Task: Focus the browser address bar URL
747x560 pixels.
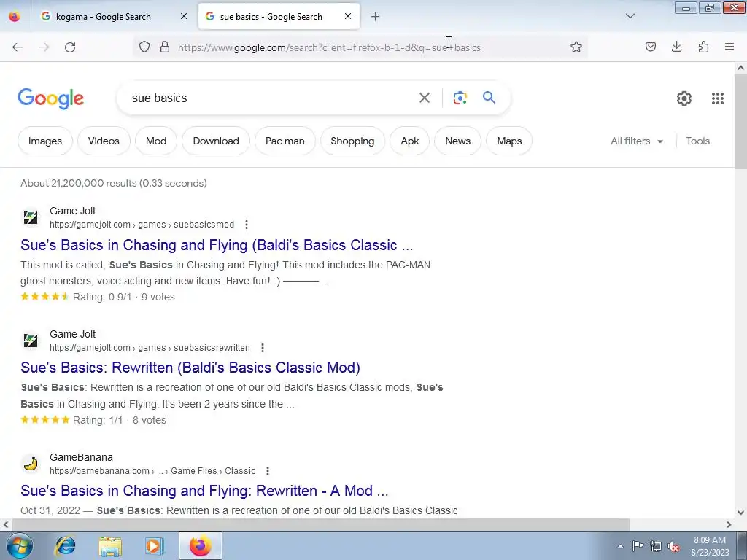Action: coord(329,47)
